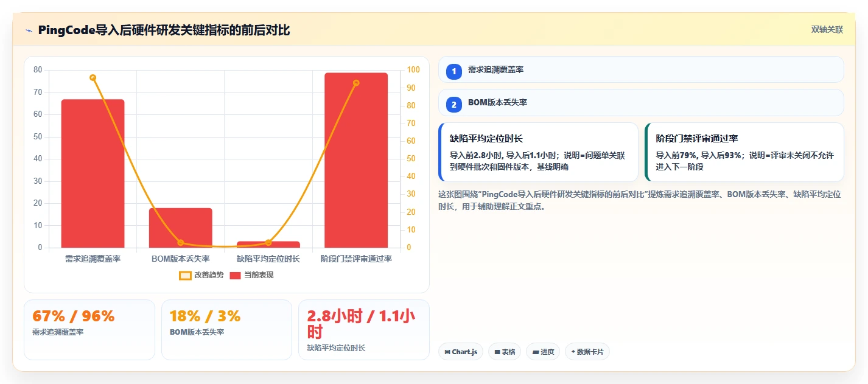Click the 双轴关联 label in the header
Screen dimensions: 868x384
pos(827,29)
